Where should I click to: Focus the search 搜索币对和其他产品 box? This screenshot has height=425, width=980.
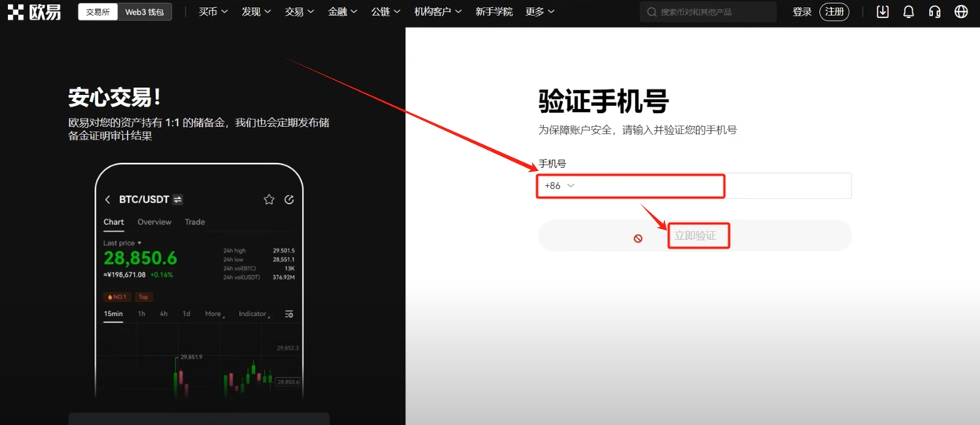708,12
